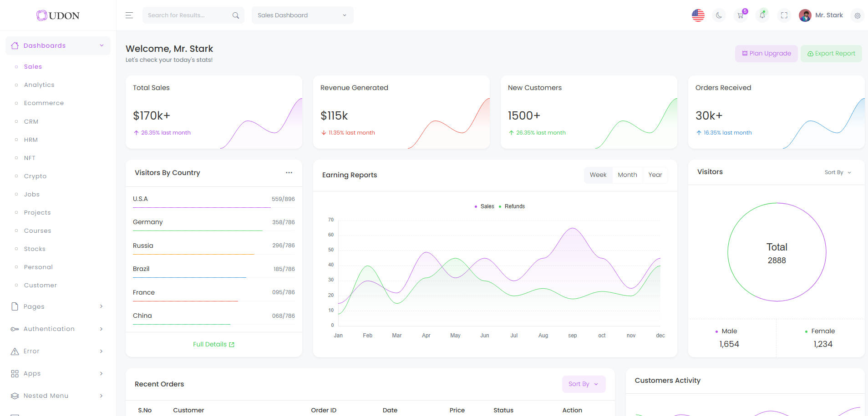
Task: Toggle Sales series in chart legend
Action: click(x=484, y=206)
